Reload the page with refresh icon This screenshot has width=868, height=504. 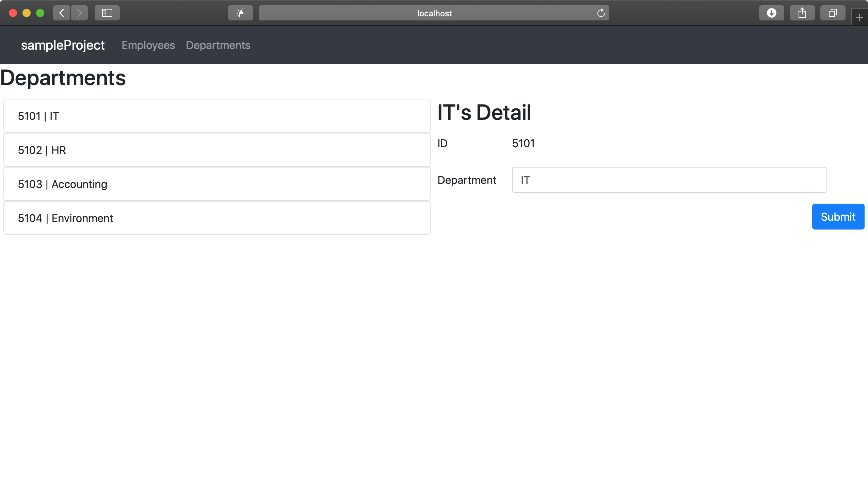(x=601, y=13)
